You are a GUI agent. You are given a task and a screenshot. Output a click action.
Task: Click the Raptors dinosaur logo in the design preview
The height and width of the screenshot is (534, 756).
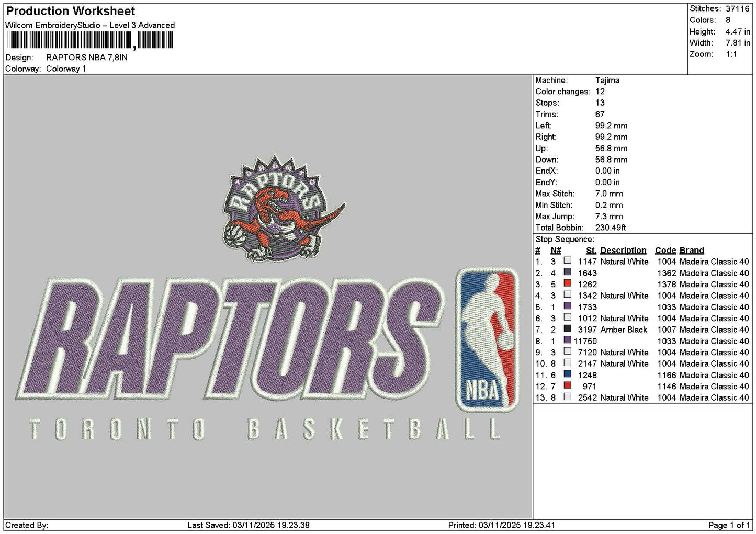pos(284,209)
